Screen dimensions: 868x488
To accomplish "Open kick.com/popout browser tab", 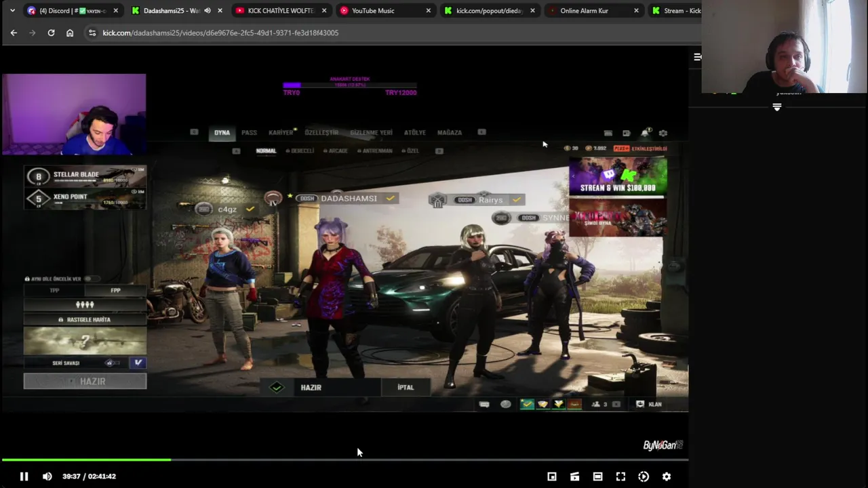I will [489, 11].
